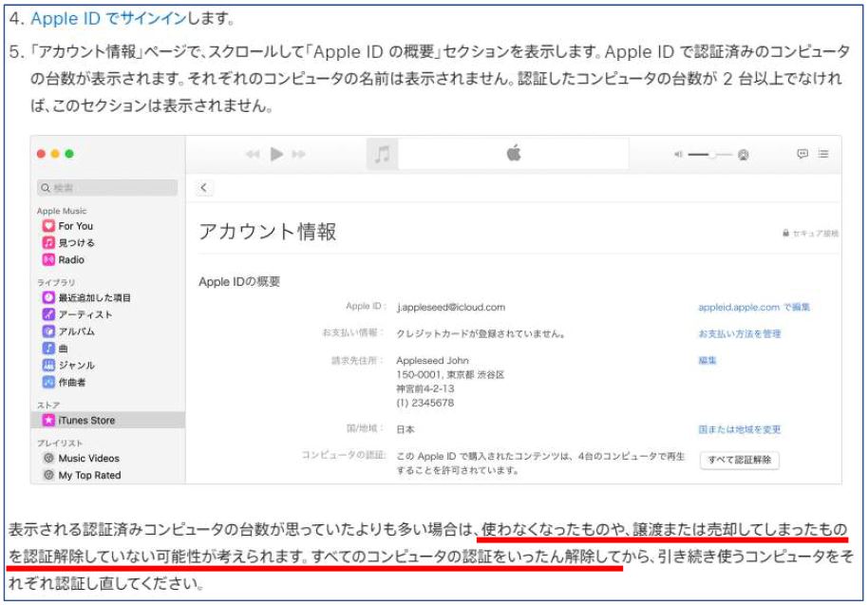Skip to previous track with rewind button

pyautogui.click(x=253, y=154)
